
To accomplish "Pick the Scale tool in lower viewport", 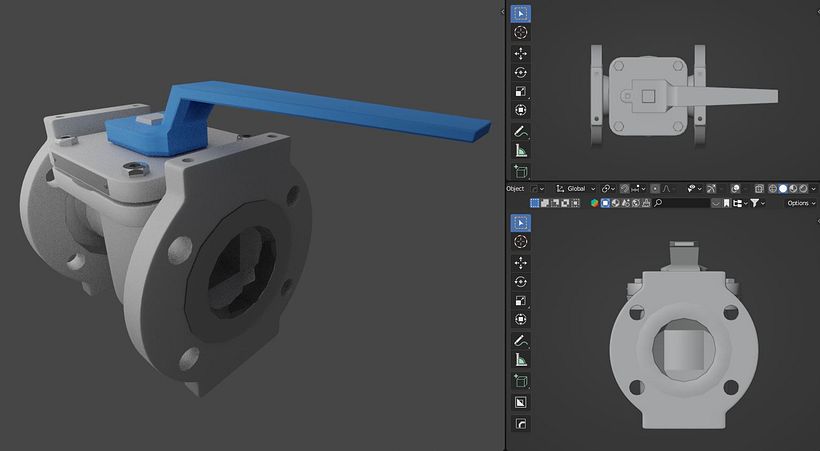I will click(520, 300).
